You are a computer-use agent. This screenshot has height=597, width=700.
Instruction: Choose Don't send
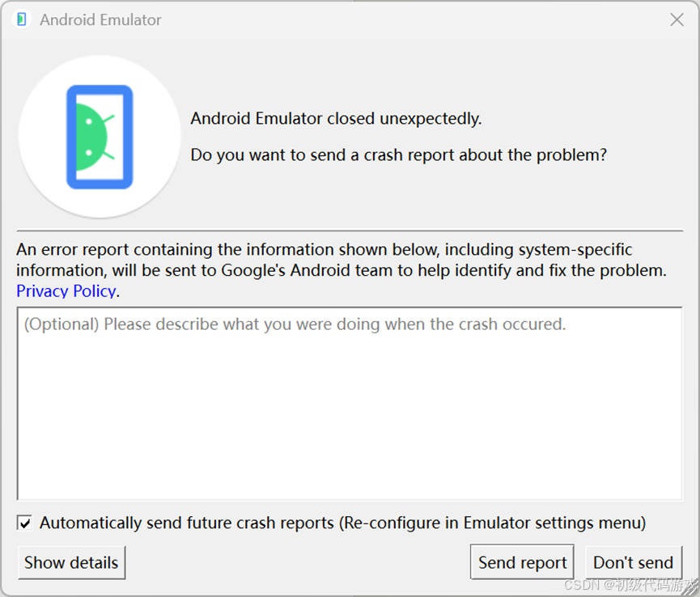(x=633, y=563)
